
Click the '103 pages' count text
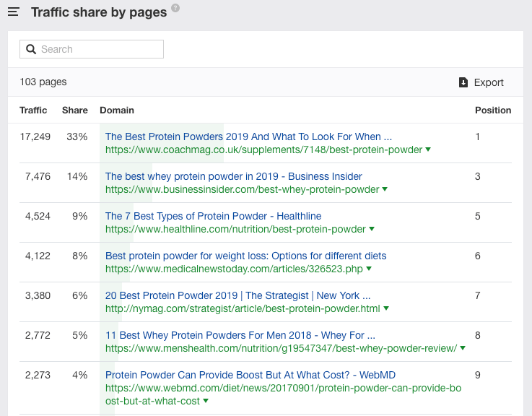point(43,82)
